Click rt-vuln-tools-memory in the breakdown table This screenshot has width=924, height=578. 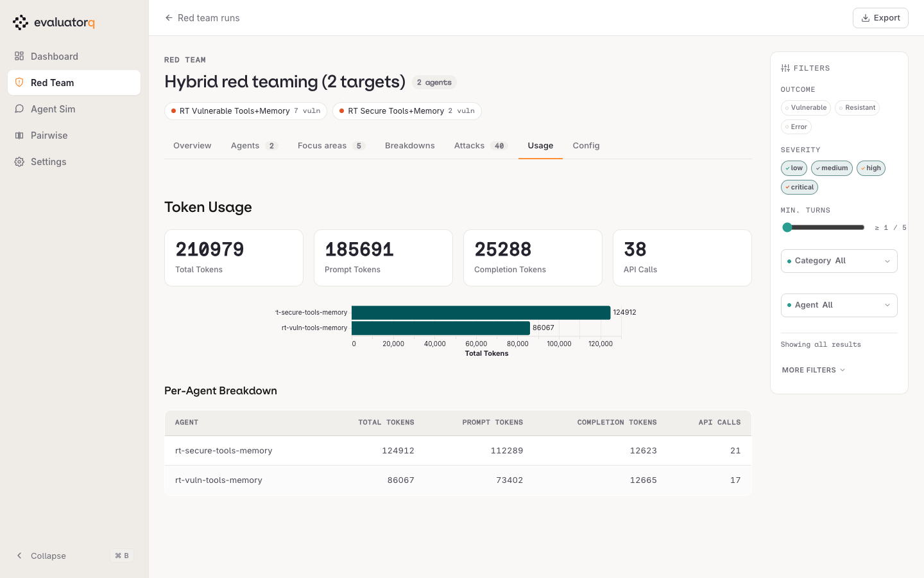tap(218, 480)
